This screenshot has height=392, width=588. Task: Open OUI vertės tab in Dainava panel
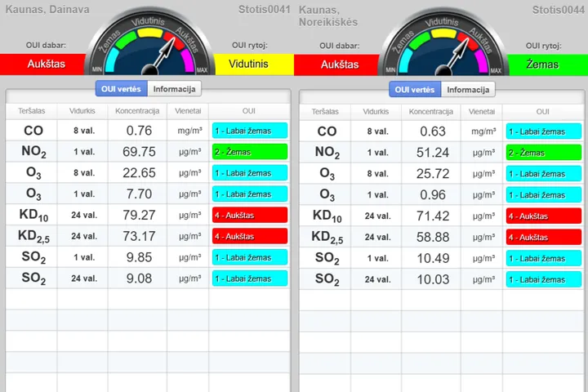(121, 89)
